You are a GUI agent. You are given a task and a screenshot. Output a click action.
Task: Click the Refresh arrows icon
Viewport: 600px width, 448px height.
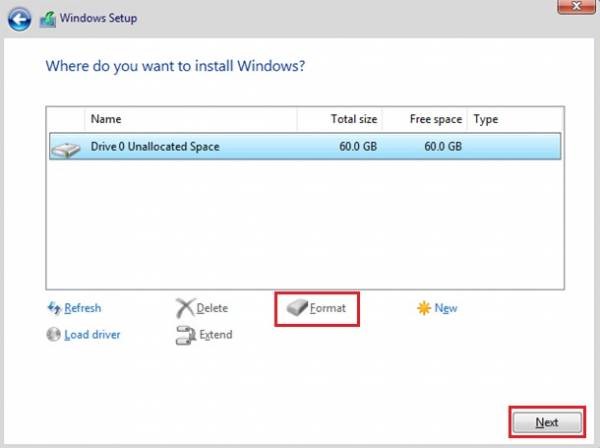54,308
